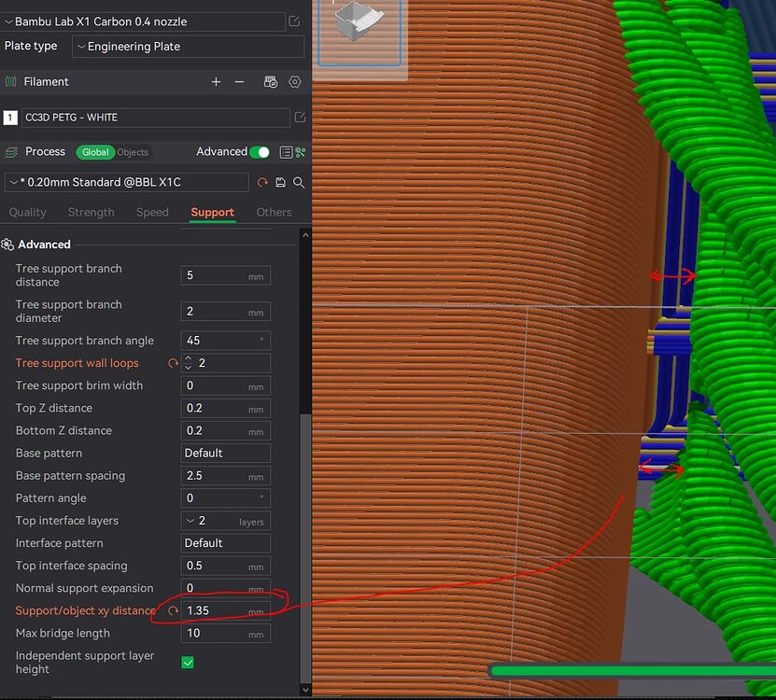Save the current process preset
776x700 pixels.
tap(280, 183)
